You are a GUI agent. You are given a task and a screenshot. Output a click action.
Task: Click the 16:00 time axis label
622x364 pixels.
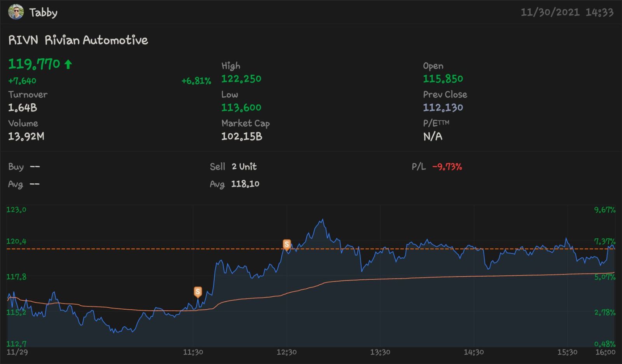pyautogui.click(x=606, y=352)
